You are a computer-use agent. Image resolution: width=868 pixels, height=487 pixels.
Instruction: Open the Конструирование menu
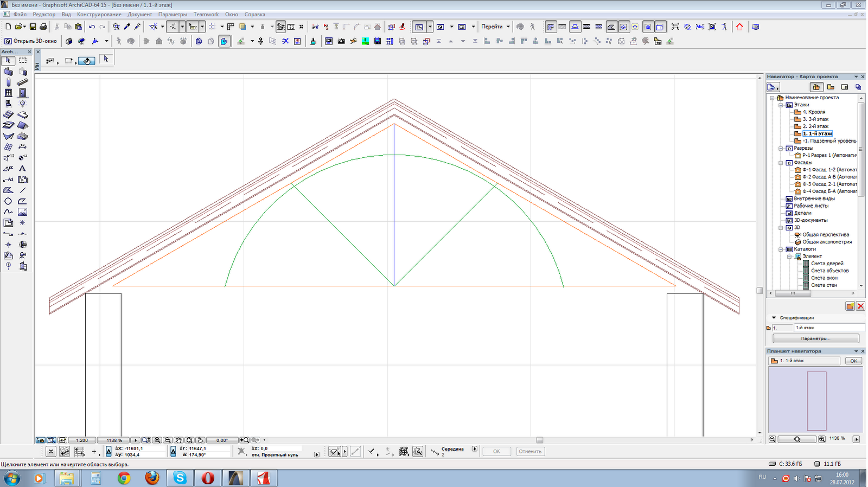pos(99,15)
